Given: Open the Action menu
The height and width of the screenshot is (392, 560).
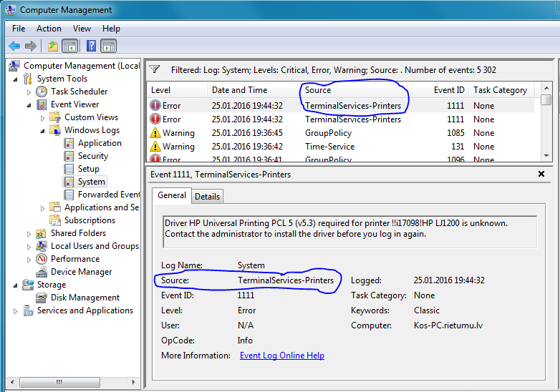Looking at the screenshot, I should coord(49,29).
